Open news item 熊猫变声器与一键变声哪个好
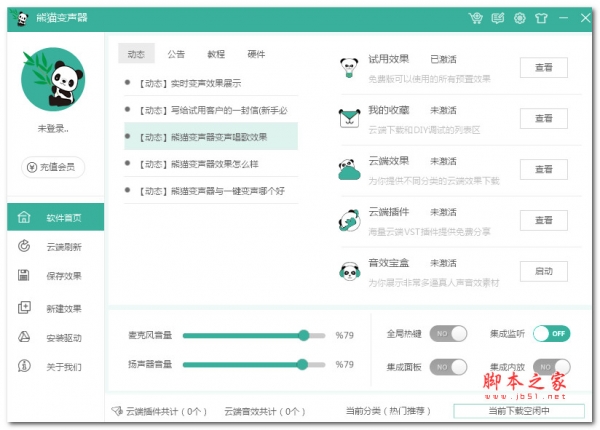 pos(211,191)
